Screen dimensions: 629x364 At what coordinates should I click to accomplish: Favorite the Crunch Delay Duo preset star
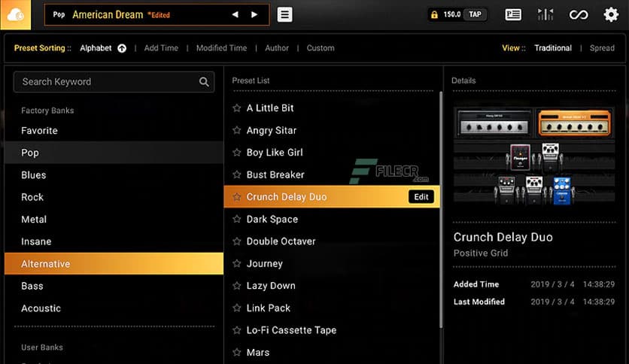[237, 196]
